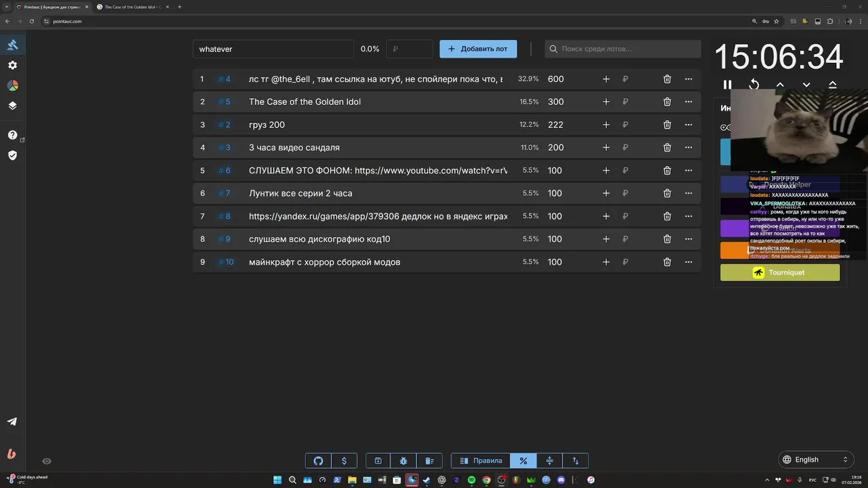Toggle the compact rows button in bottom toolbar
The image size is (868, 488).
[x=549, y=461]
